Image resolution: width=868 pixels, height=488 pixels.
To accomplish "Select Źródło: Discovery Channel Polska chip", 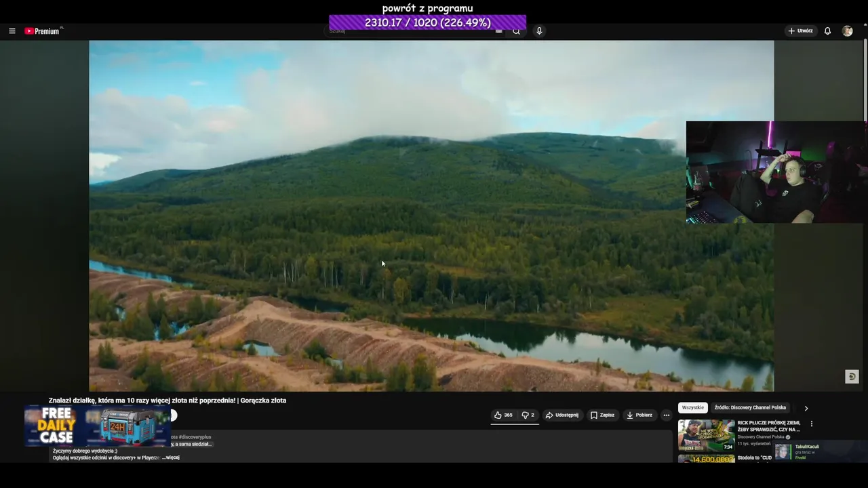I will (x=750, y=408).
